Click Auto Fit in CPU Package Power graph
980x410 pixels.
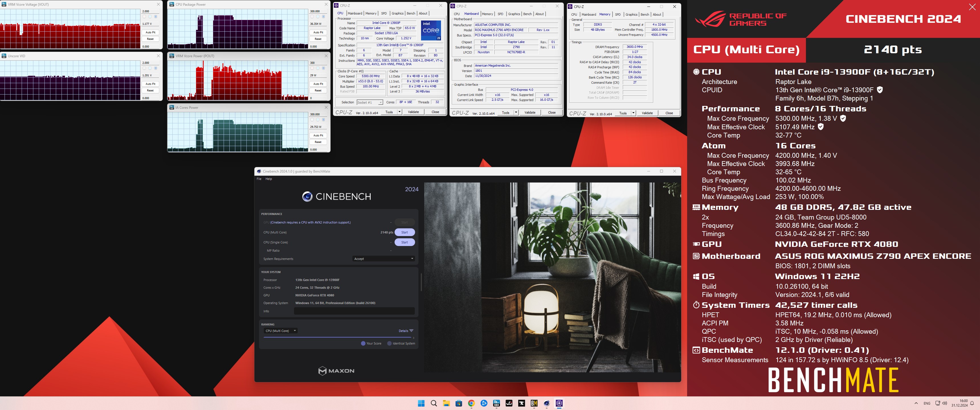[x=318, y=32]
